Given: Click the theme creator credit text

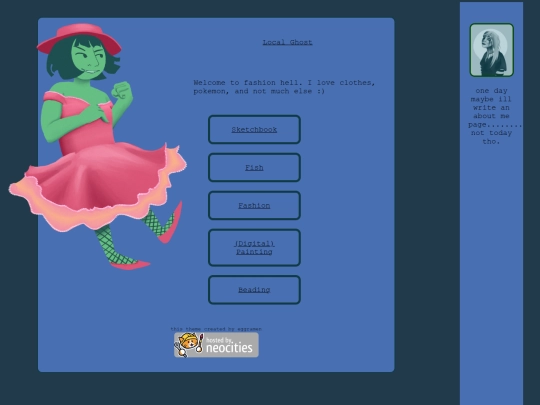Looking at the screenshot, I should click(216, 329).
